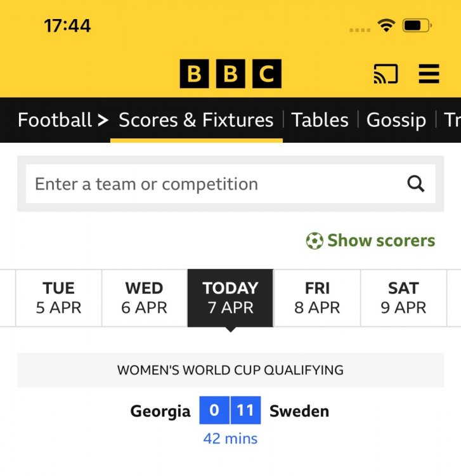Click the football icon beside Show scorers
Image resolution: width=461 pixels, height=476 pixels.
click(315, 241)
